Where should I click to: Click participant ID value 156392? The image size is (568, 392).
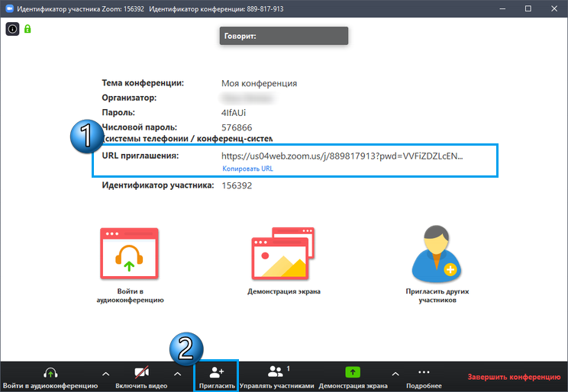(x=237, y=185)
